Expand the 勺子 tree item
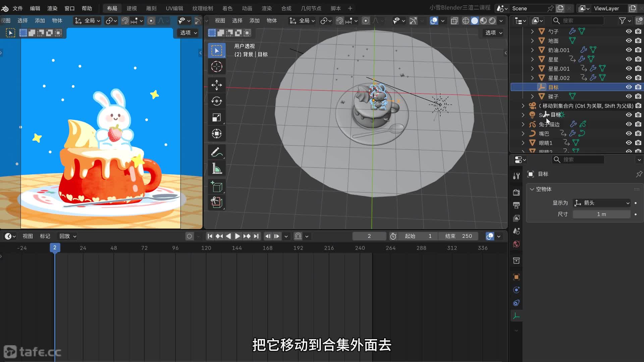This screenshot has width=644, height=362. [x=532, y=32]
